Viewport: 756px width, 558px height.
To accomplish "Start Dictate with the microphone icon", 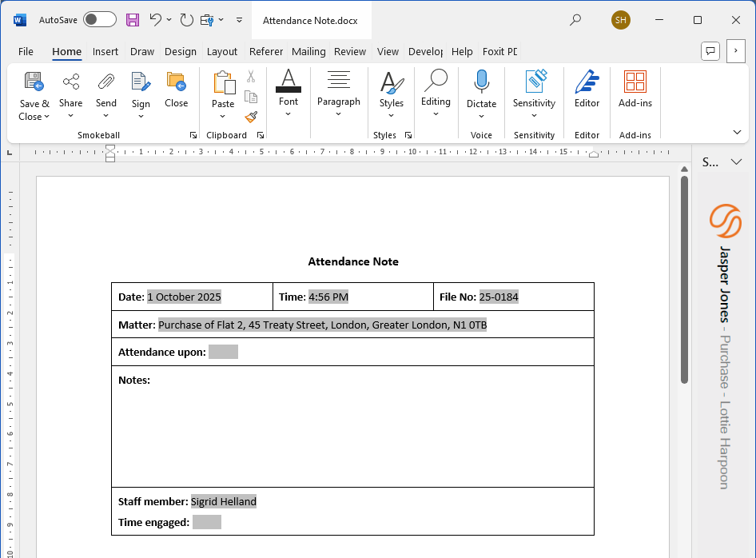I will 481,82.
